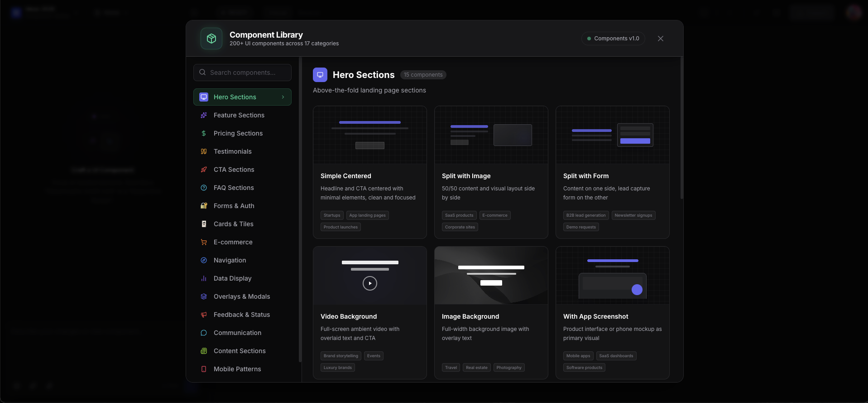Screen dimensions: 868x403
Task: Open the E-commerce category
Action: (x=242, y=242)
